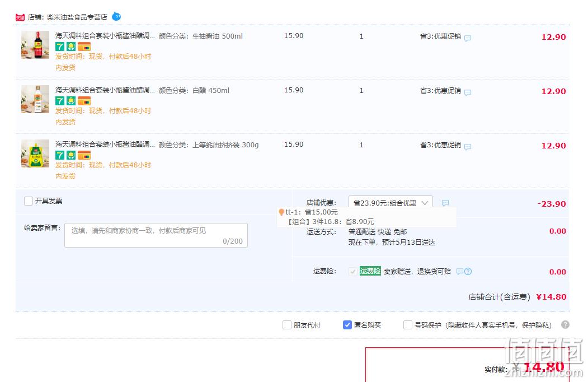Click 省3:优惠促销 in the 蚝油 row
Screen dimensions: 588x382
pyautogui.click(x=440, y=145)
